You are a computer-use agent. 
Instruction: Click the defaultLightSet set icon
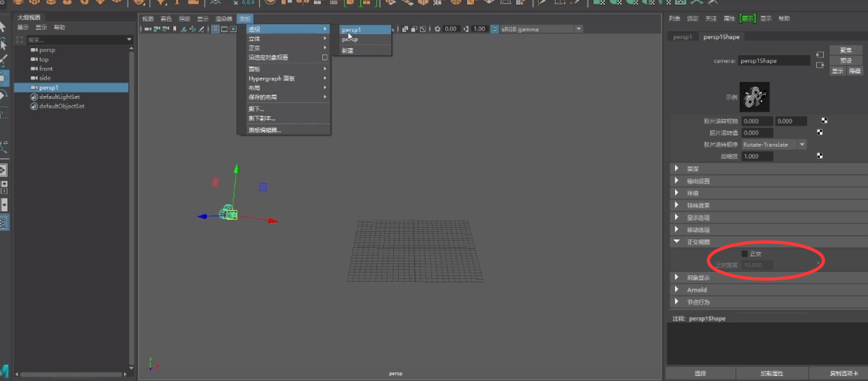[34, 97]
